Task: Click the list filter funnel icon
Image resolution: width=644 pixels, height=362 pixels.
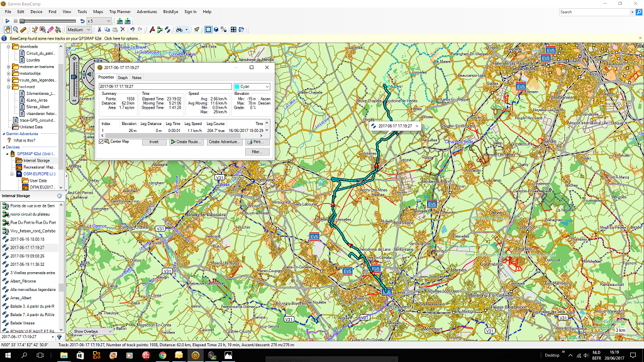Action: pyautogui.click(x=60, y=337)
